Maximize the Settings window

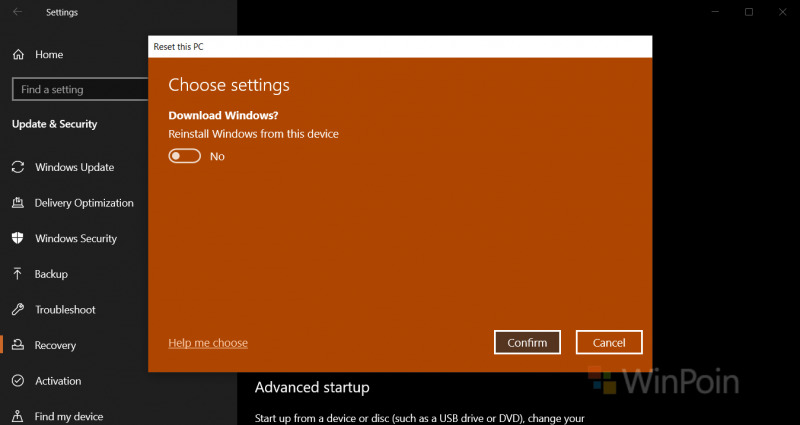pos(748,12)
